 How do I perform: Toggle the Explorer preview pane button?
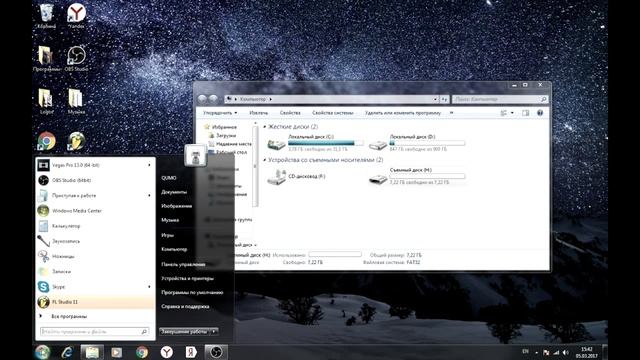(x=525, y=113)
